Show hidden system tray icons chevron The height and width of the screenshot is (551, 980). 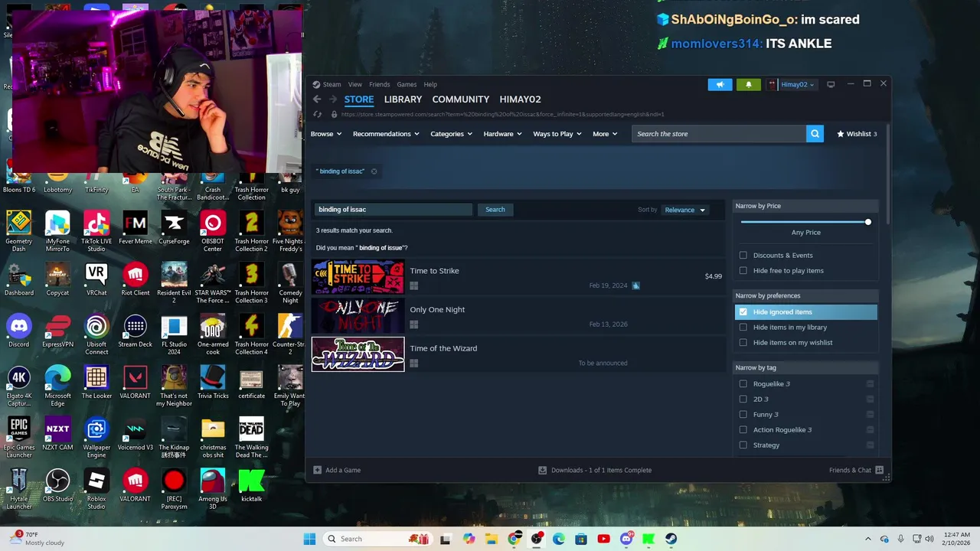click(x=867, y=539)
